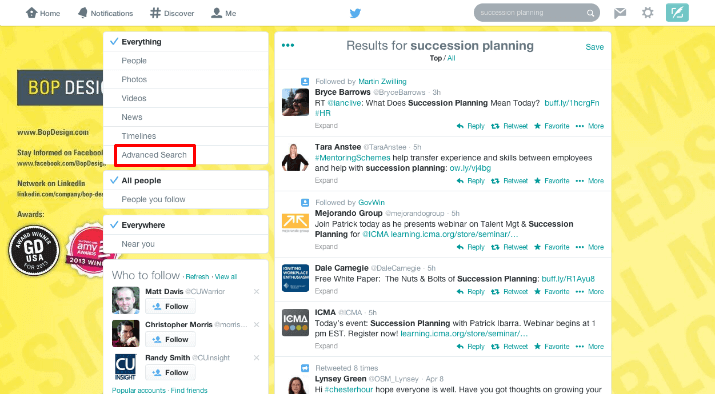Click the Popular accounts link
Screen dimensions: 715x394
[139, 390]
